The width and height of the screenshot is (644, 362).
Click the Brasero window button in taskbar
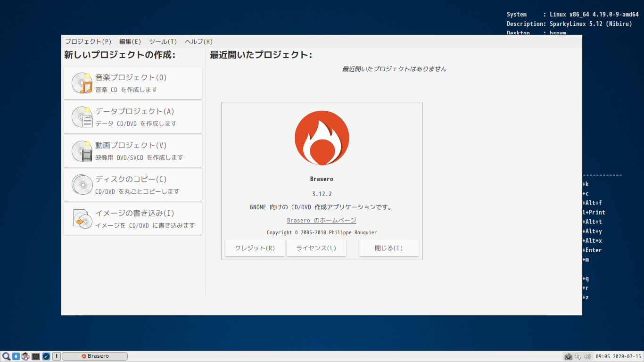[x=95, y=356]
